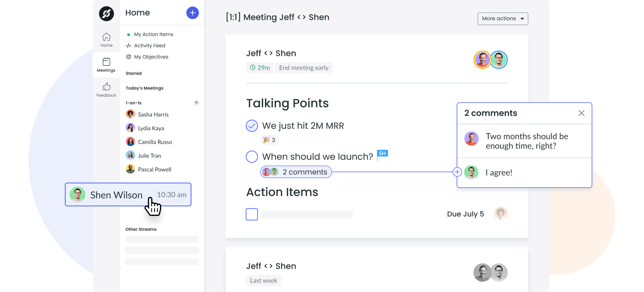Tick the empty action item checkbox
Screen dimensions: 644x292
pos(252,214)
